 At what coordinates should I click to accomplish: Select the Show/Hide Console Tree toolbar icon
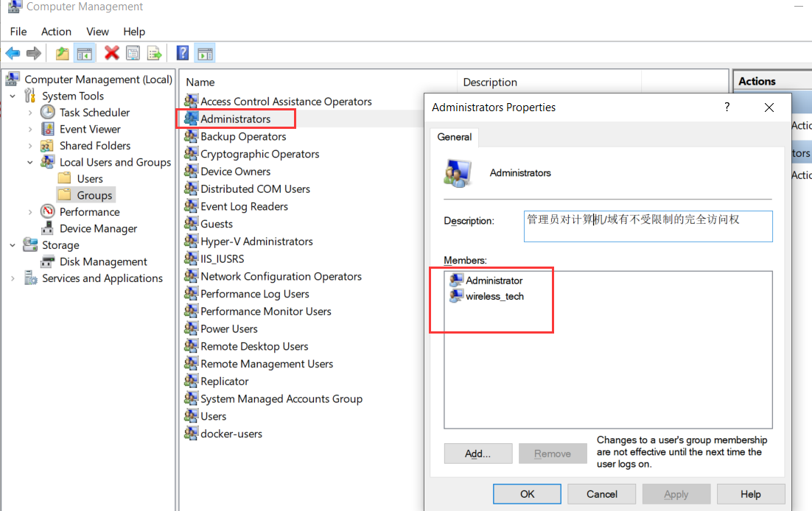pyautogui.click(x=85, y=52)
